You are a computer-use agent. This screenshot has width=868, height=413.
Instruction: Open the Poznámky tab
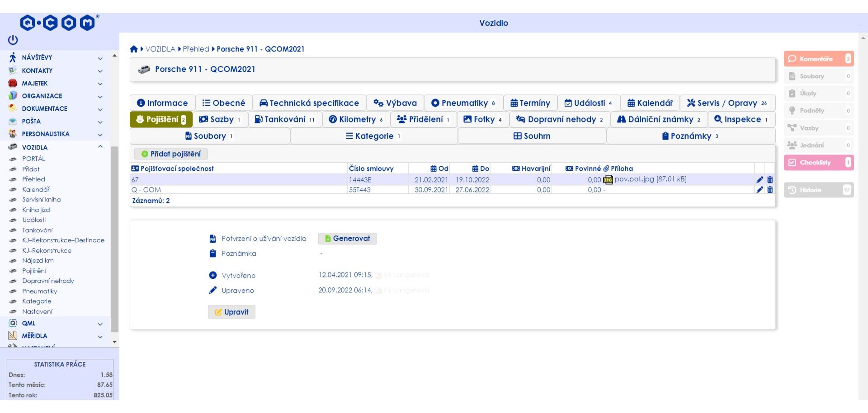click(691, 136)
